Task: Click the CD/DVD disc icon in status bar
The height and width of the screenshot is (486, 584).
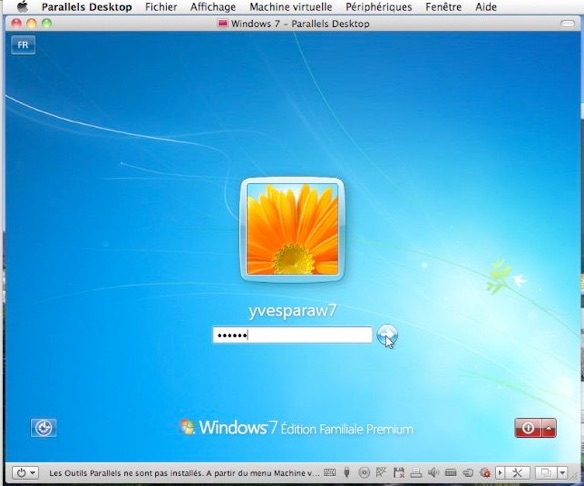Action: click(x=364, y=473)
